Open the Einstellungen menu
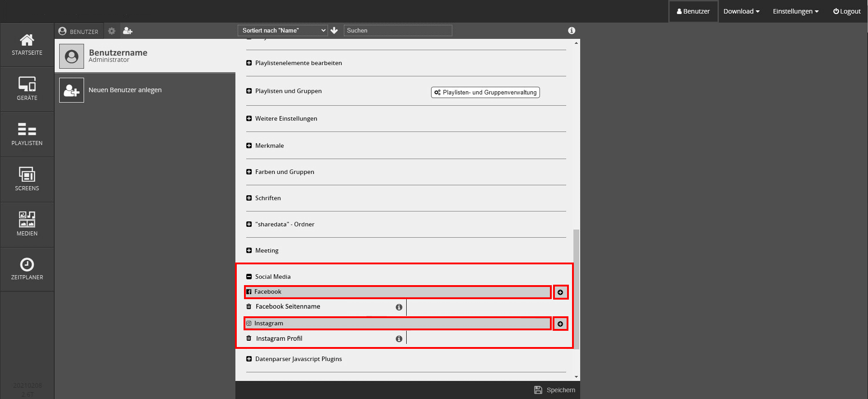Image resolution: width=868 pixels, height=399 pixels. 795,11
